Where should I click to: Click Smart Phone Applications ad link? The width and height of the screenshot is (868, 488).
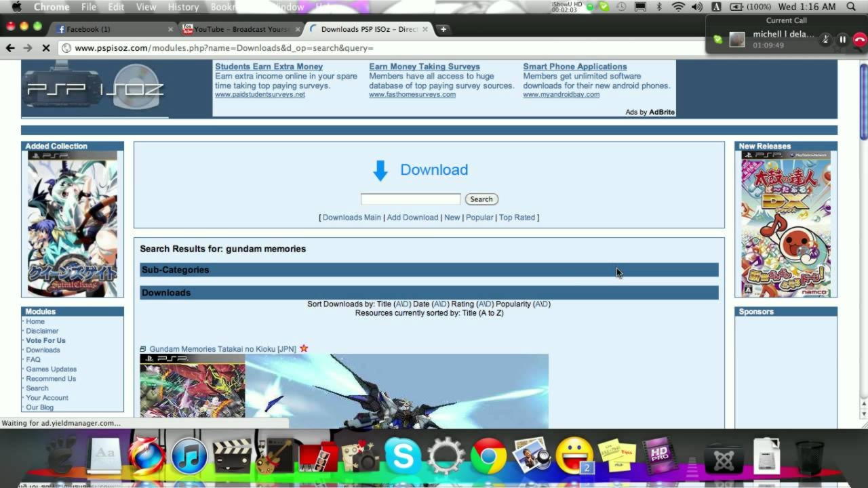575,66
